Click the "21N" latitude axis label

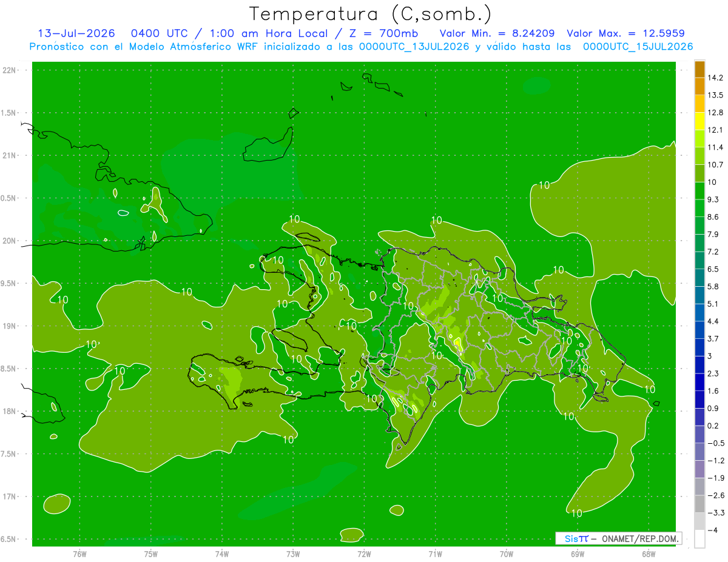[x=8, y=156]
